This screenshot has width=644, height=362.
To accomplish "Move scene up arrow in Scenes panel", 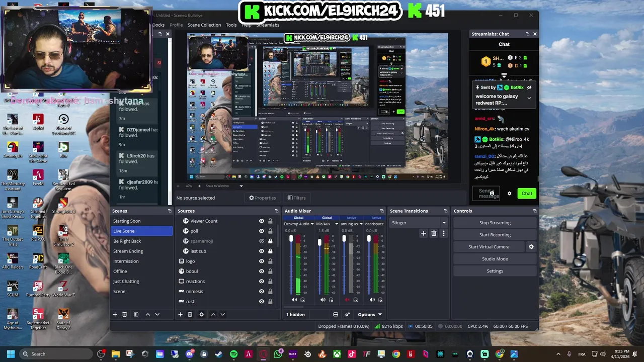I will click(147, 314).
